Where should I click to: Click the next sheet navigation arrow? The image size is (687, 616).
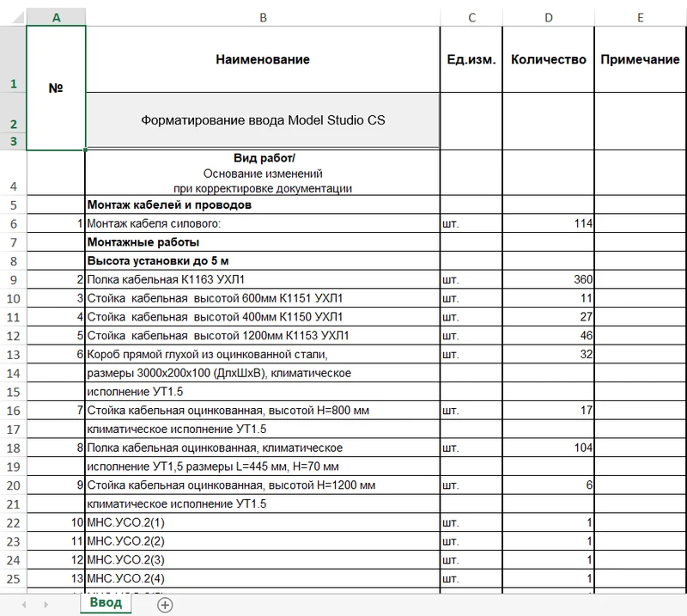47,605
